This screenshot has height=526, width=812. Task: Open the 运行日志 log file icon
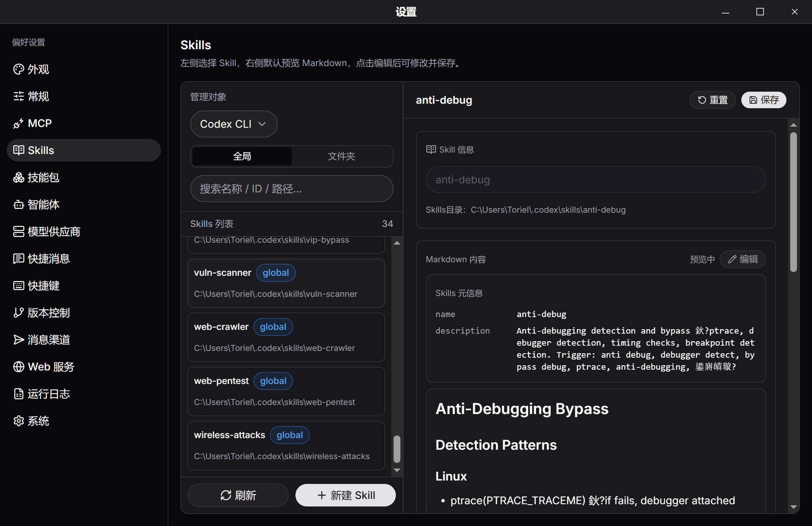18,394
